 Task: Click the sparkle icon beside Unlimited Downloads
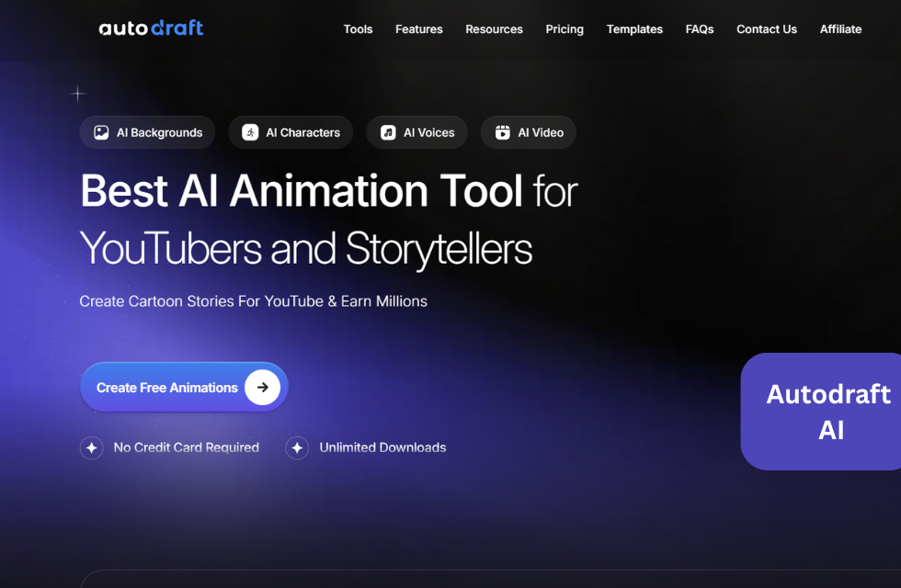click(297, 447)
